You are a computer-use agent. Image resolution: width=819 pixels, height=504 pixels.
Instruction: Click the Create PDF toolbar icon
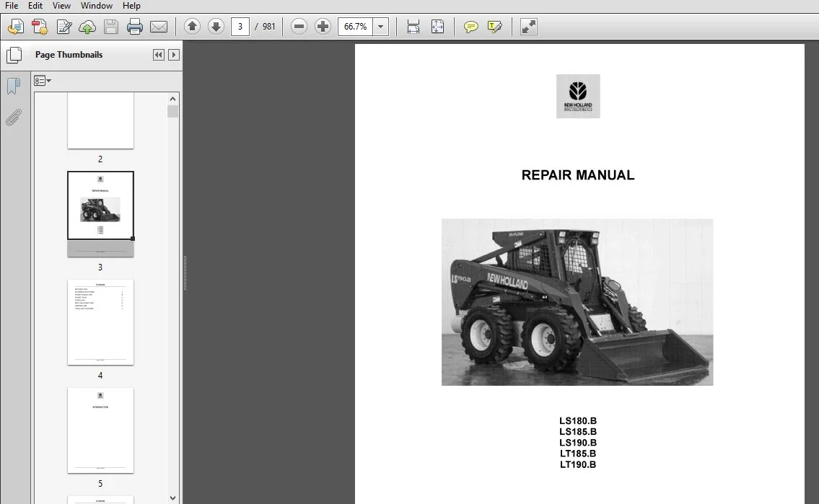tap(40, 27)
